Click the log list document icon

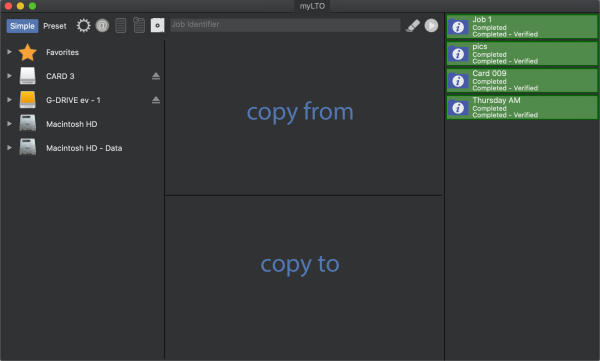point(121,26)
